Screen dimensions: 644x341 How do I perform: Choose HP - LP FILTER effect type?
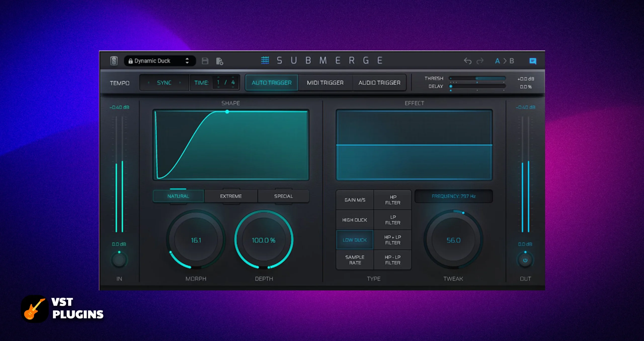coord(393,260)
